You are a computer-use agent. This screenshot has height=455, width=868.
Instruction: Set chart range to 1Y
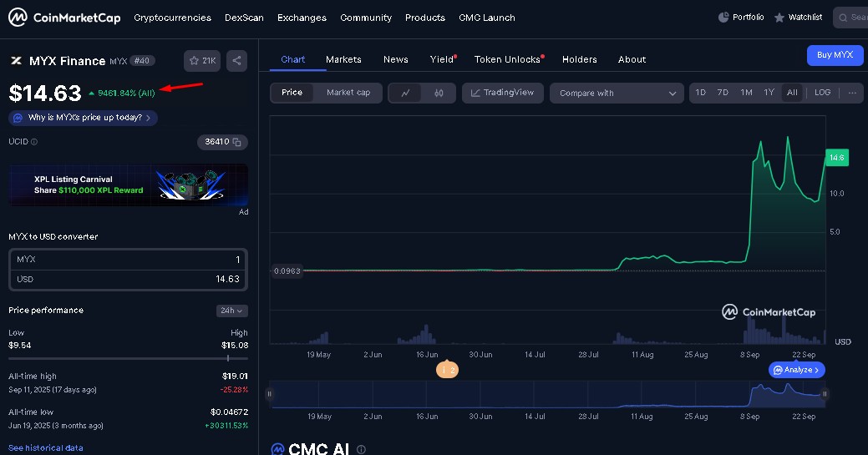pyautogui.click(x=769, y=93)
